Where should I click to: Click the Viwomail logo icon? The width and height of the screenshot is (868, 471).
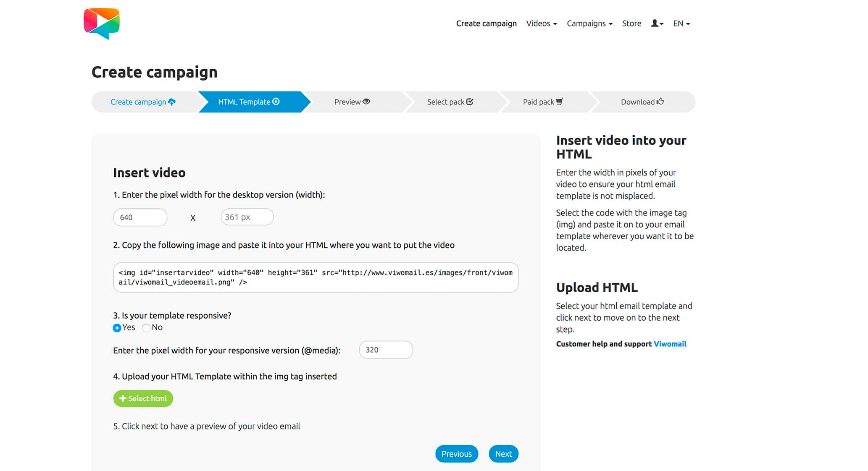tap(102, 24)
